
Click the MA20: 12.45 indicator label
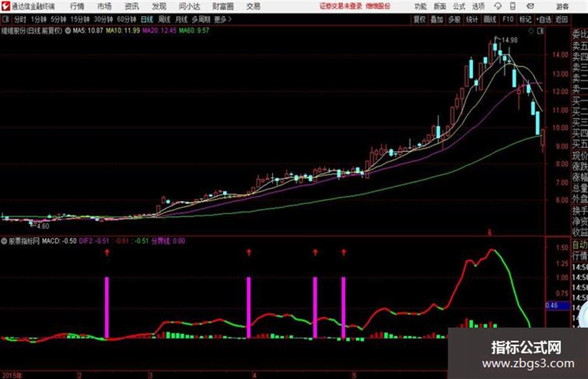[159, 30]
